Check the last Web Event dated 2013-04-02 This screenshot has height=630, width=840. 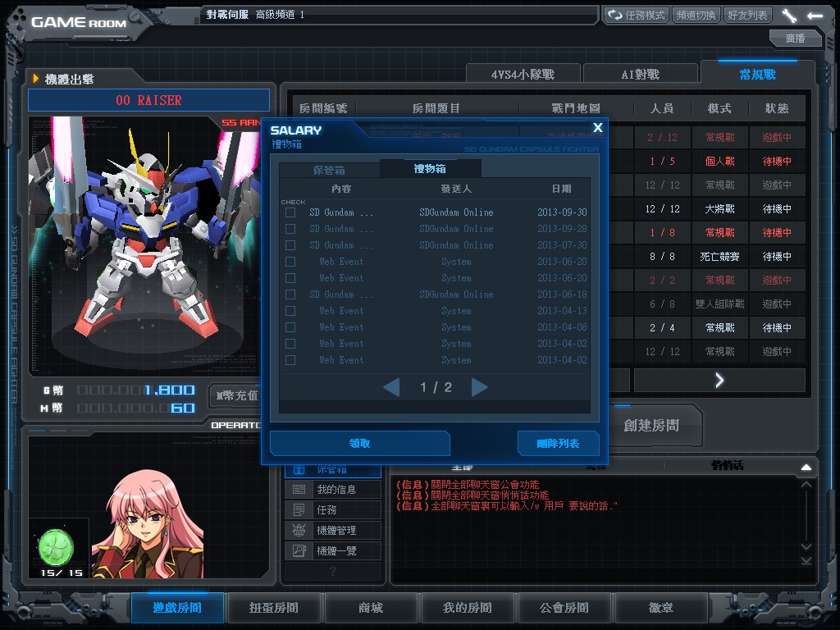[x=290, y=360]
